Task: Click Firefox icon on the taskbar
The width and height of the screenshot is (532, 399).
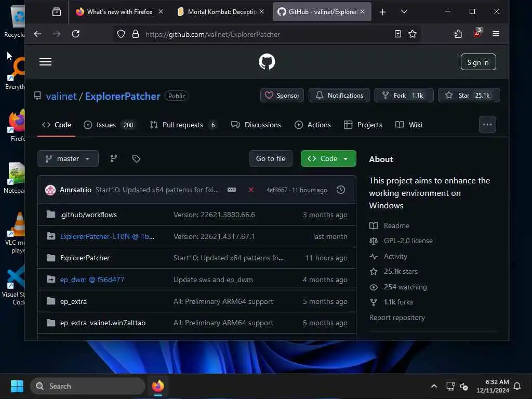Action: click(x=158, y=386)
